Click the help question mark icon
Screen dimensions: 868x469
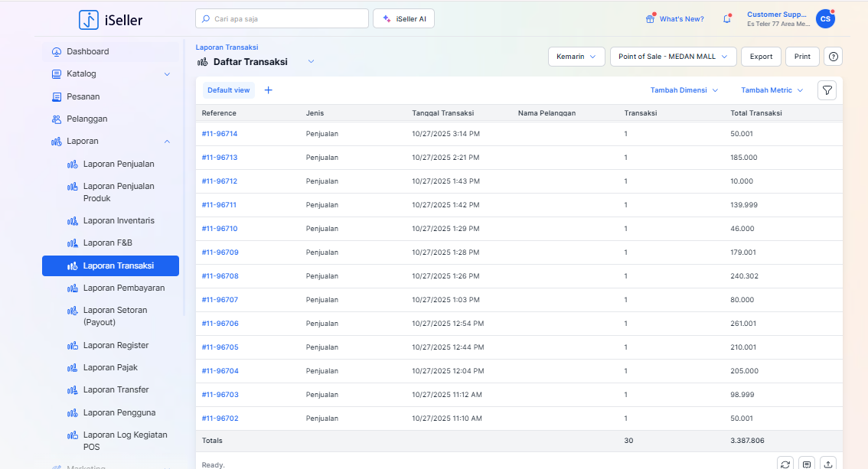coord(833,57)
